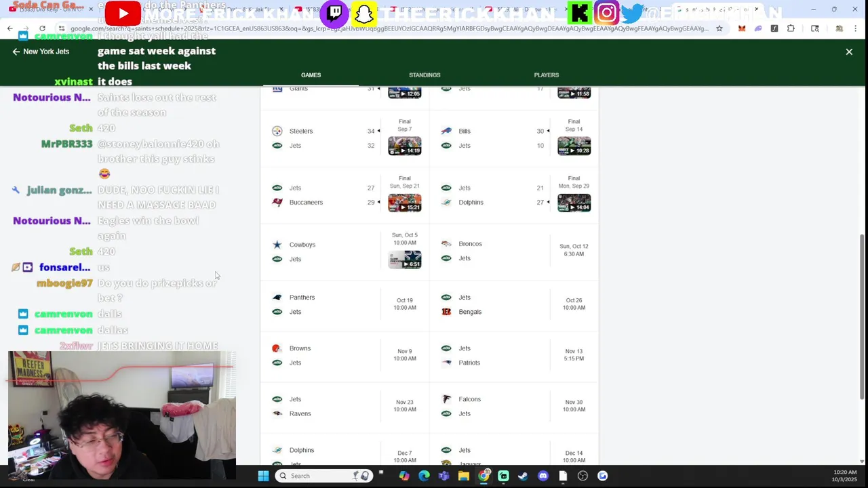Open the Jets at Ravens Nov 23 game

pyautogui.click(x=345, y=406)
